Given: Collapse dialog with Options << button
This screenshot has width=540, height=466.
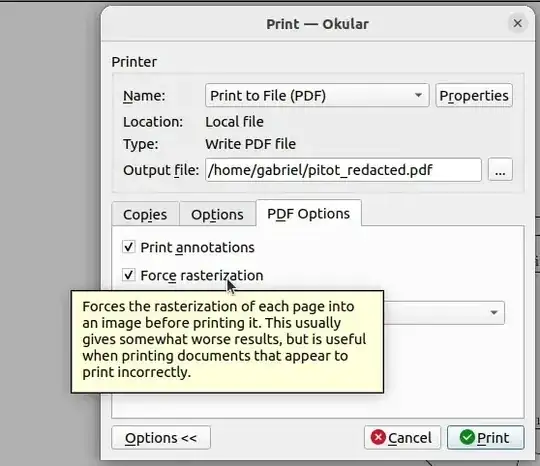Looking at the screenshot, I should point(161,438).
